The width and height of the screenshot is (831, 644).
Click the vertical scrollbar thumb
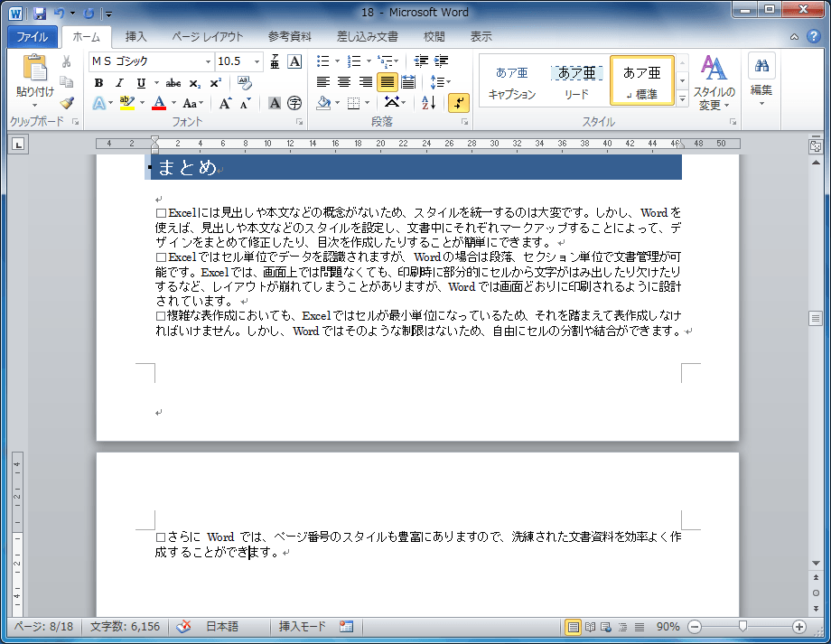(x=816, y=319)
